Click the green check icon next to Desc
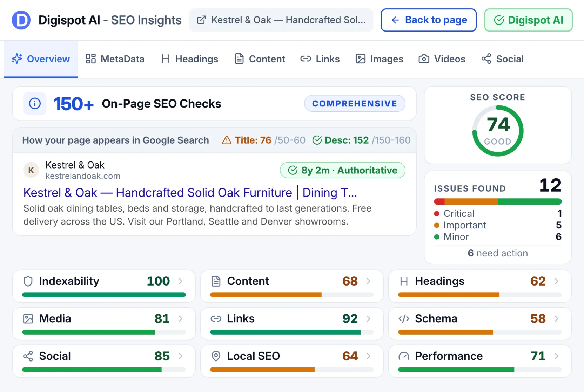This screenshot has width=584, height=392. pyautogui.click(x=317, y=140)
